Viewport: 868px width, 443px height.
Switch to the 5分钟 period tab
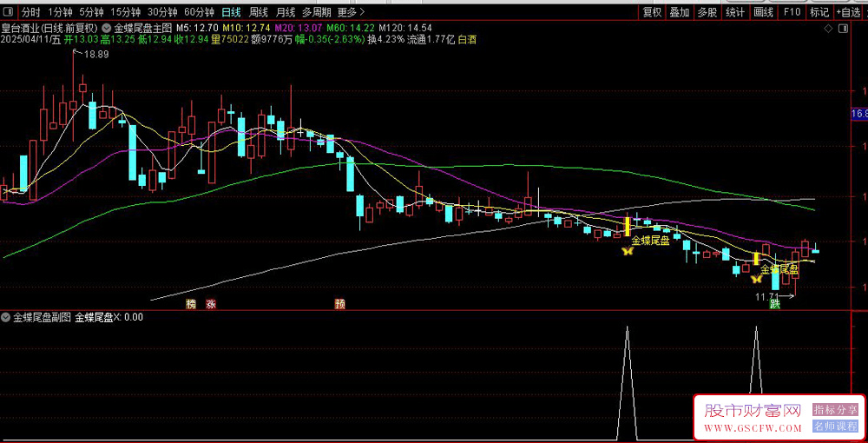click(x=91, y=11)
